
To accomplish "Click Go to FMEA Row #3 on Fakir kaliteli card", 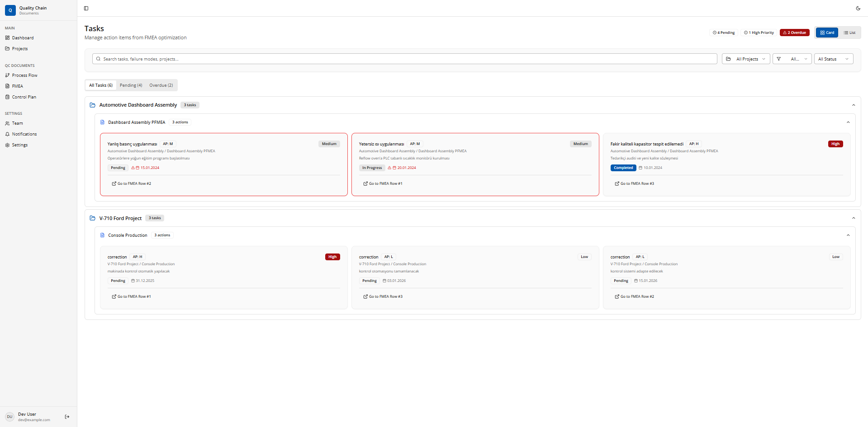I will [x=635, y=183].
